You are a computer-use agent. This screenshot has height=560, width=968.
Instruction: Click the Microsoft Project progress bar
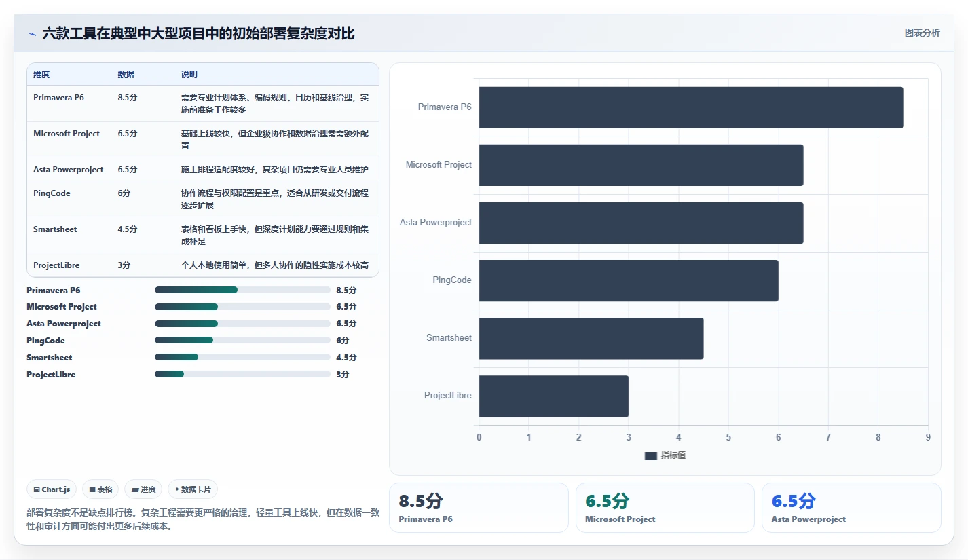[242, 307]
